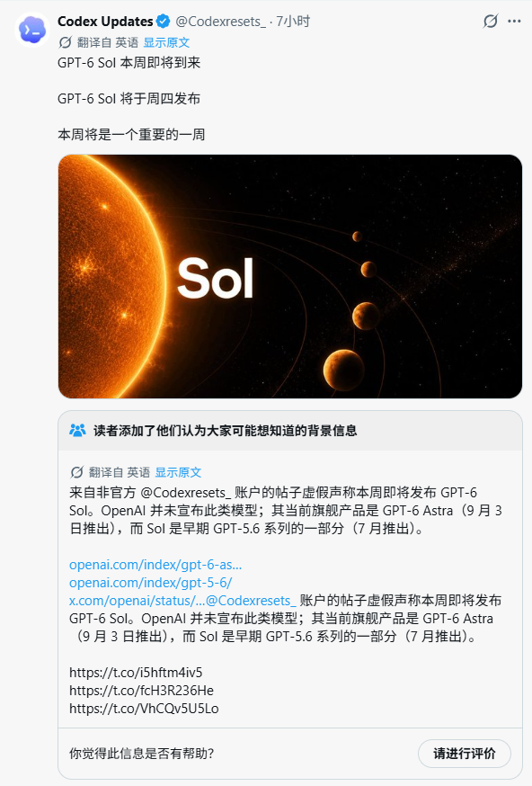Open x.com/openai/status link
Image resolution: width=532 pixels, height=786 pixels.
(x=137, y=601)
